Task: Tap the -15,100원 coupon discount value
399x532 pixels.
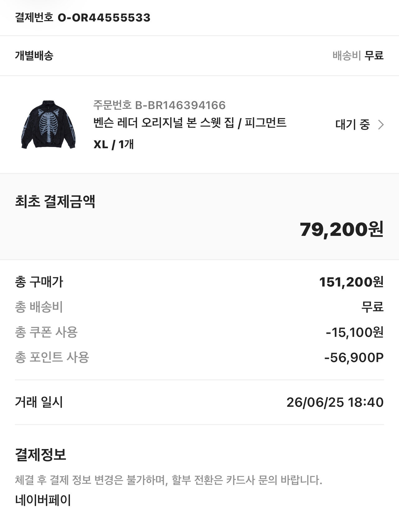Action: (355, 332)
